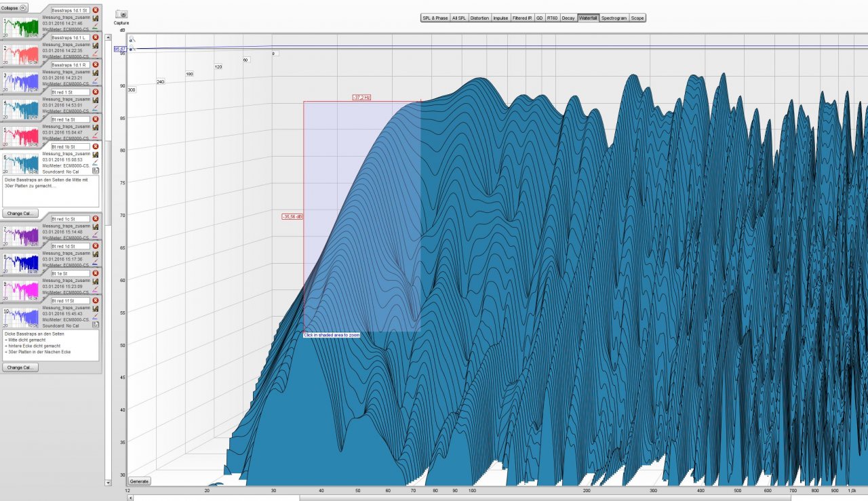Click save icon for Bt red 1d St
868x501 pixels.
pyautogui.click(x=96, y=254)
